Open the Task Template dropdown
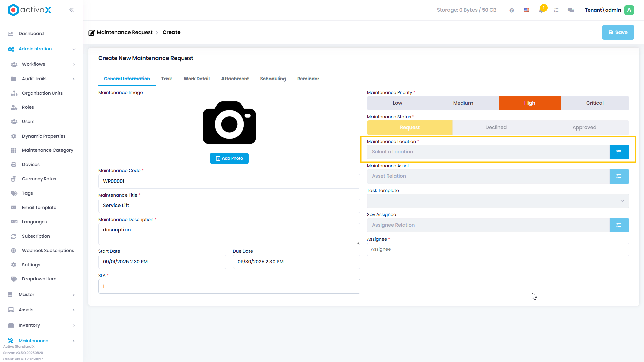This screenshot has height=362, width=644. pyautogui.click(x=498, y=201)
